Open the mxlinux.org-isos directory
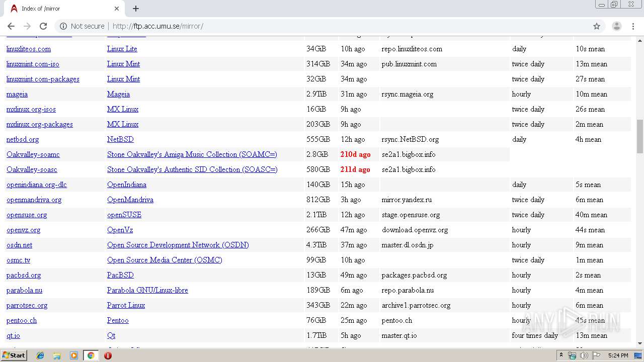 (x=31, y=109)
